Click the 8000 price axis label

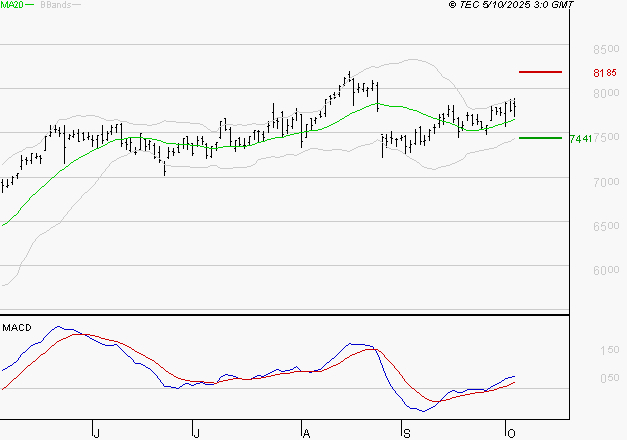tap(606, 93)
